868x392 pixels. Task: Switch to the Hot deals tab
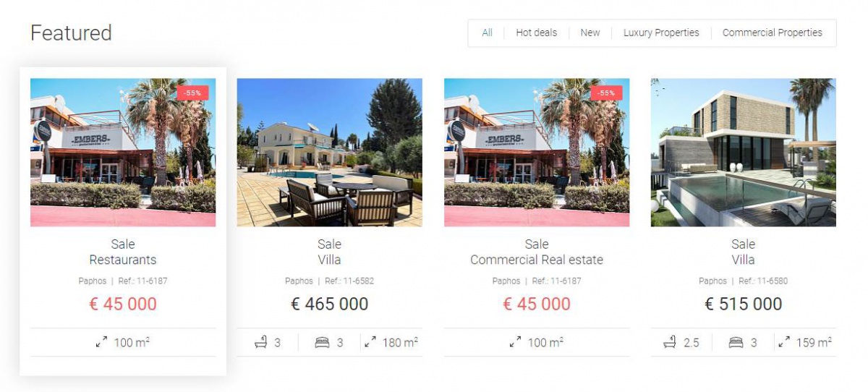pos(537,33)
